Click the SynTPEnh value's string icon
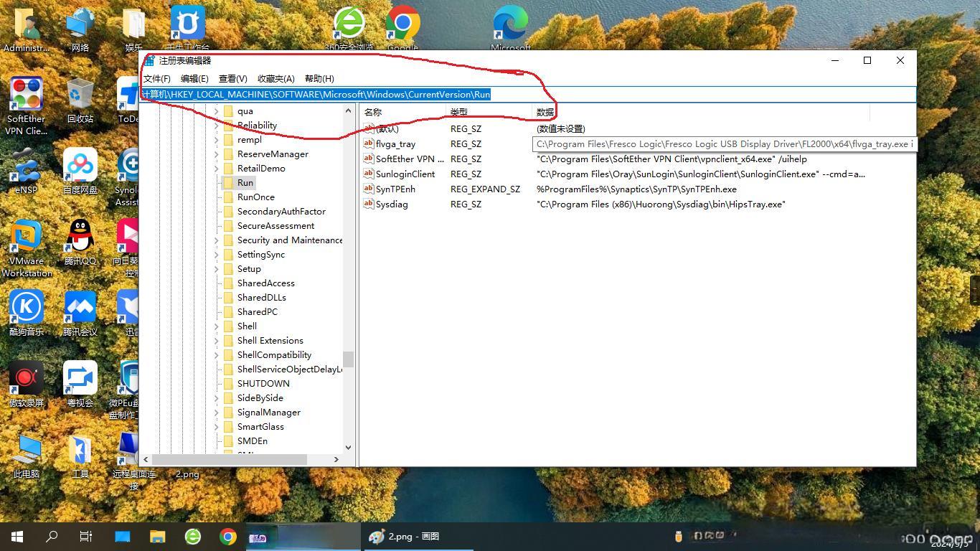 [369, 189]
